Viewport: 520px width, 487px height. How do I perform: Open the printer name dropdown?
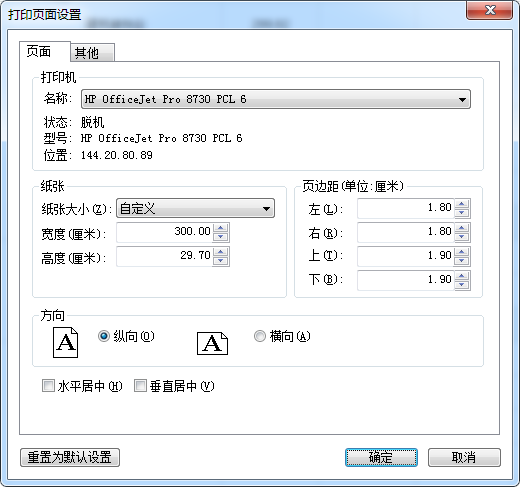pos(276,99)
